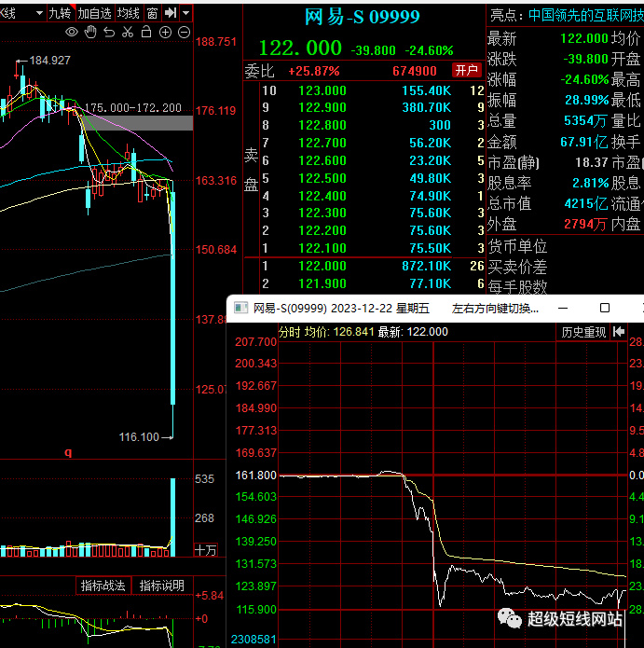The width and height of the screenshot is (644, 648).
Task: Select sell level 8 at 122.800
Action: [x=372, y=125]
